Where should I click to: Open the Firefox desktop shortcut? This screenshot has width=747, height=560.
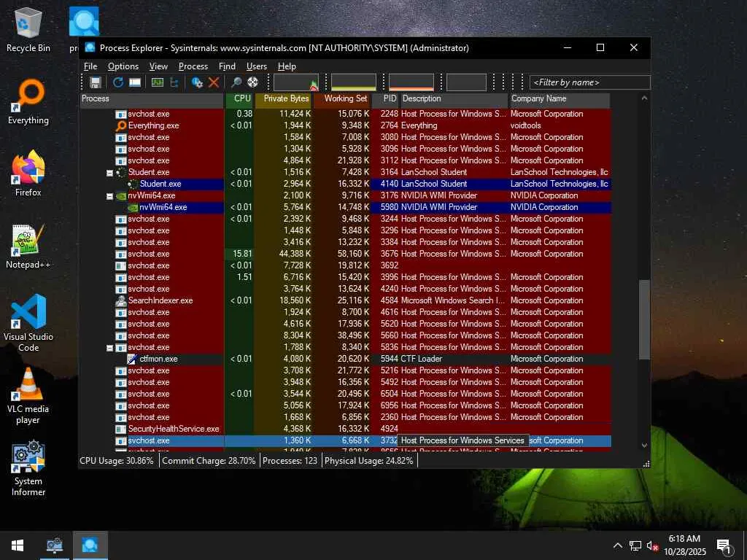pyautogui.click(x=28, y=174)
